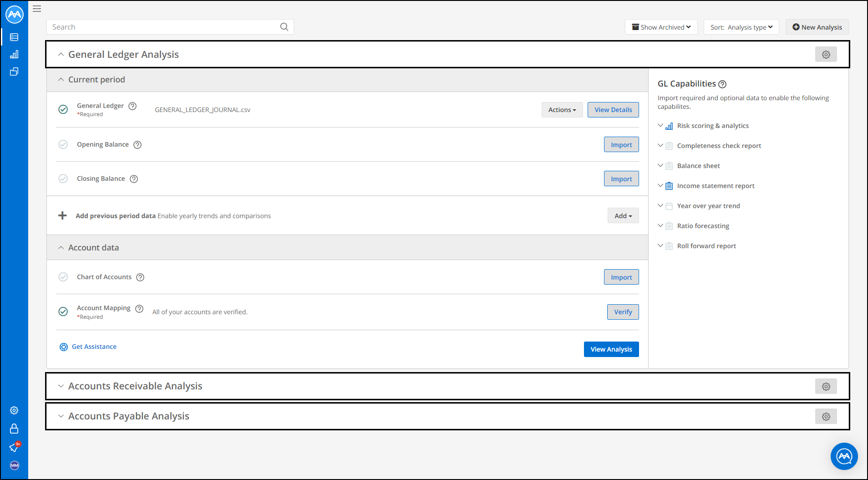Open the Sort Analysis type dropdown
This screenshot has width=868, height=480.
741,27
